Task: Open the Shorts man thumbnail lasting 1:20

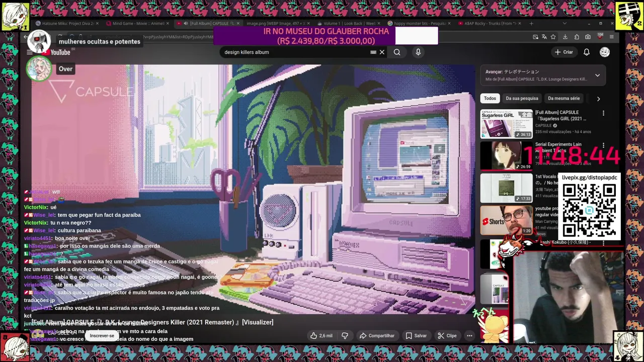Action: point(506,220)
